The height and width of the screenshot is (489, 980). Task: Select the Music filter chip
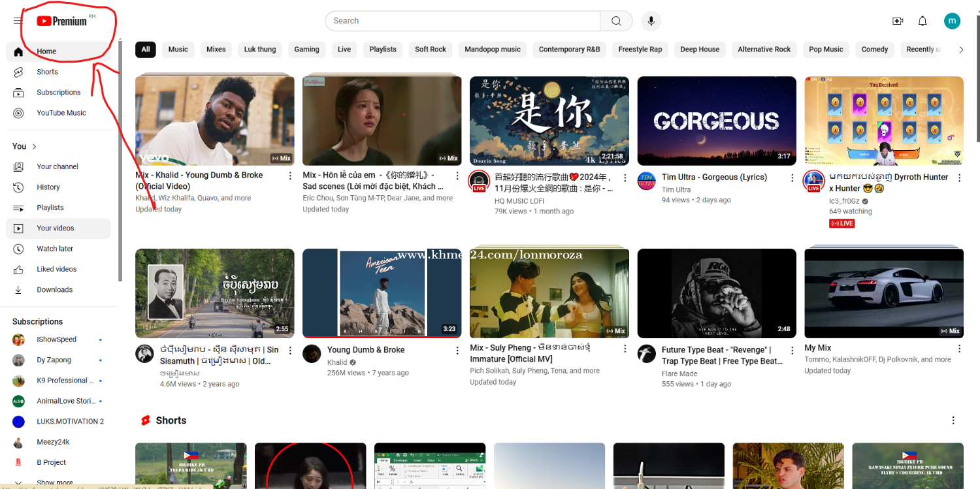tap(178, 50)
